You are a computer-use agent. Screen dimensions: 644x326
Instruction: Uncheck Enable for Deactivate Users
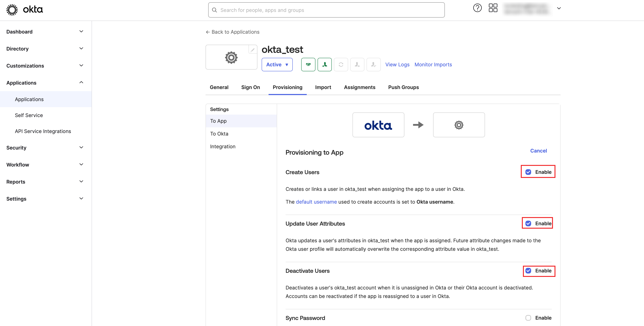coord(528,270)
